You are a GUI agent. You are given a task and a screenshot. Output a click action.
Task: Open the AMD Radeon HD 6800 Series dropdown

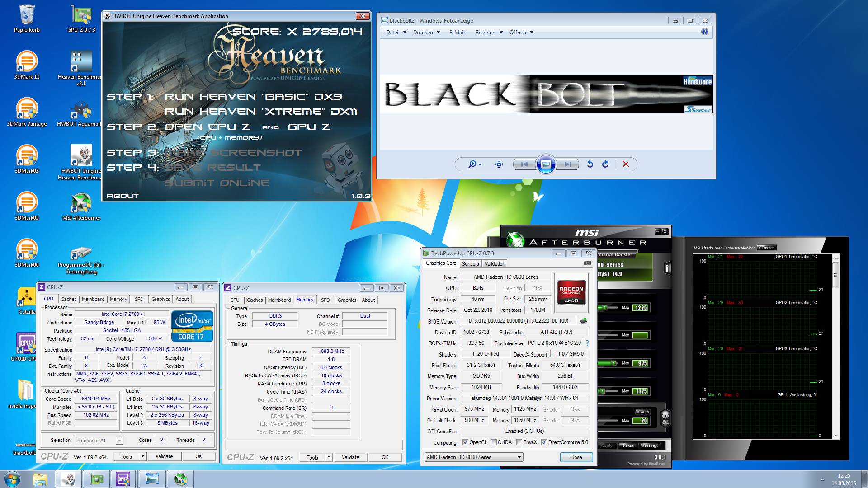(474, 457)
